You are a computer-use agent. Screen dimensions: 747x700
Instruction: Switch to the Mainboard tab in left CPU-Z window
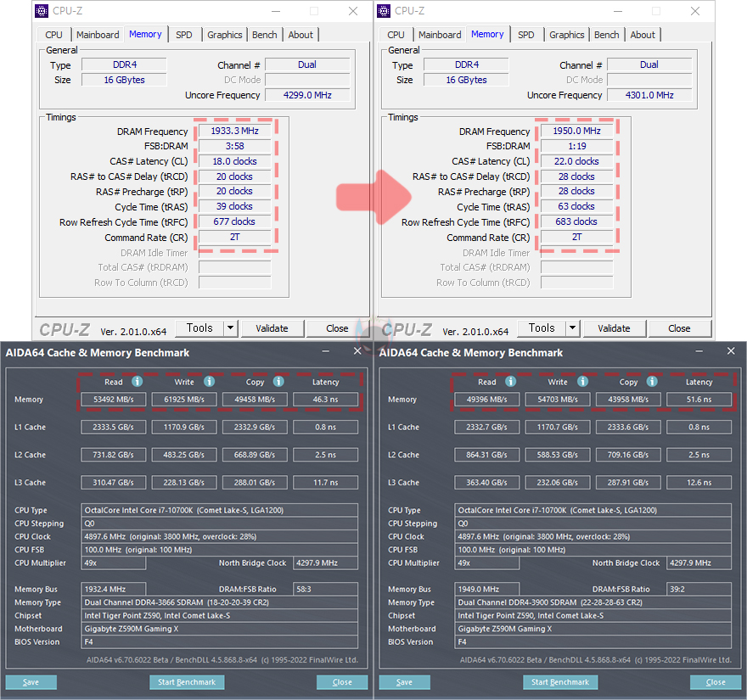[98, 35]
